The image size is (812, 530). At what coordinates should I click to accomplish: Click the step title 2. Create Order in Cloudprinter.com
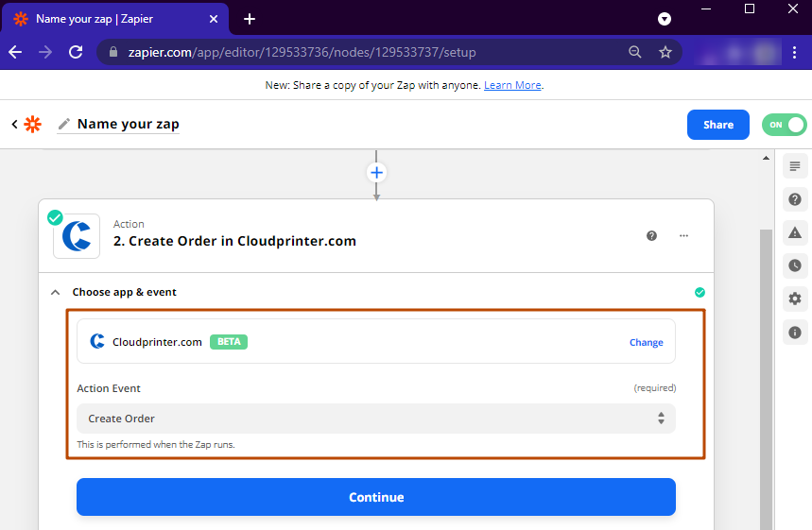click(234, 241)
